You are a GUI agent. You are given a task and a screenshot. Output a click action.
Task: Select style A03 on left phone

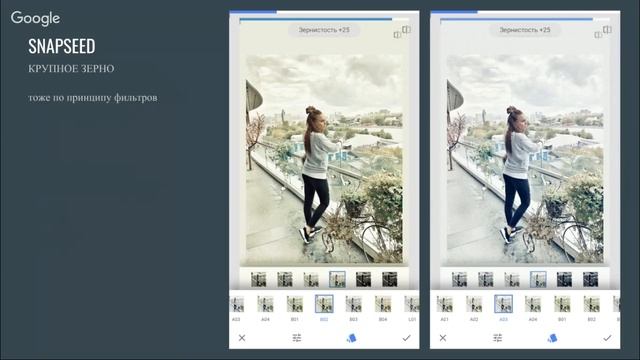click(236, 309)
